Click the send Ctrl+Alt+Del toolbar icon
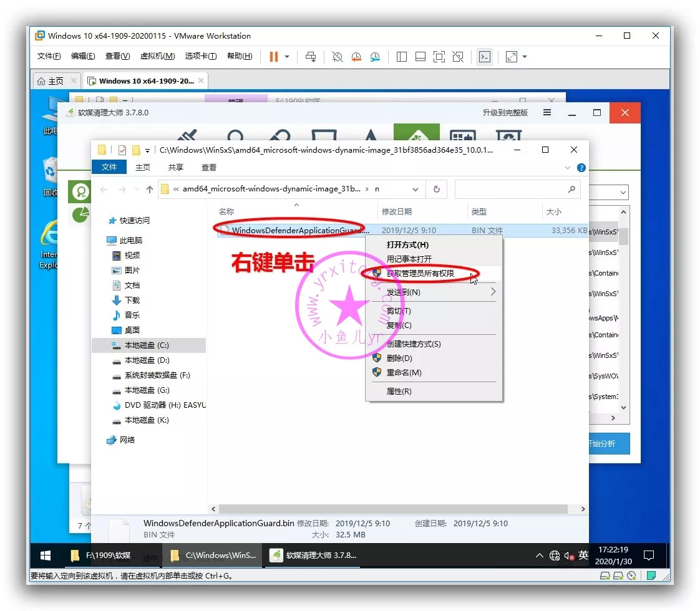The image size is (700, 611). click(310, 57)
